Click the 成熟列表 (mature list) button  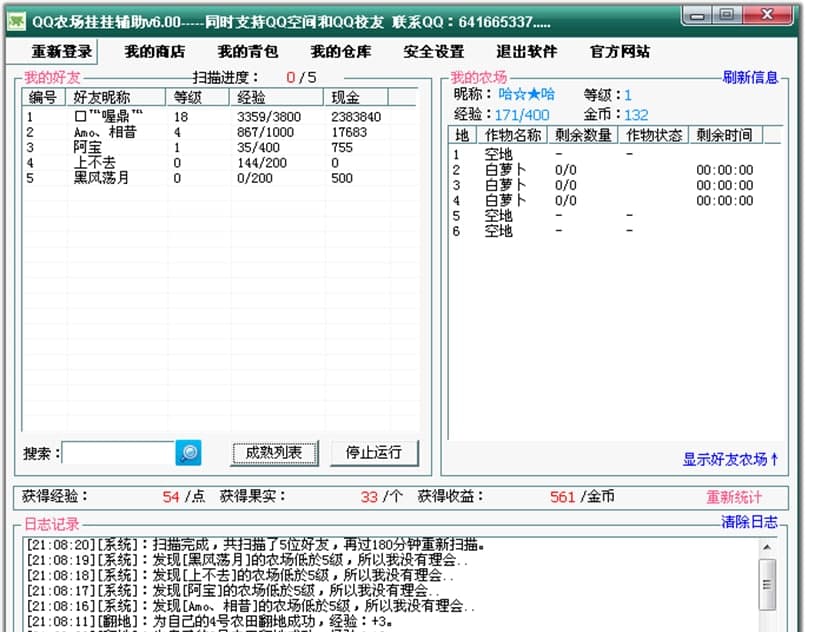[x=274, y=453]
